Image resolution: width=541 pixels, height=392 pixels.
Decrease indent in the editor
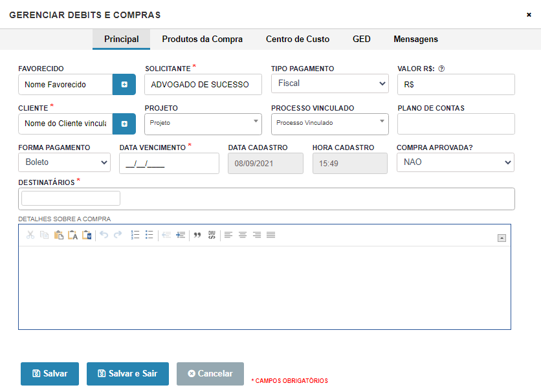click(x=166, y=235)
